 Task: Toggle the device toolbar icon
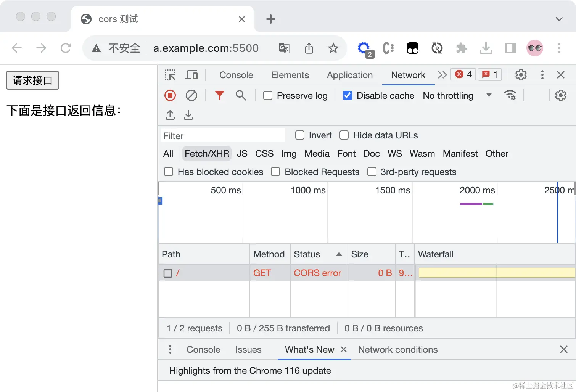191,75
